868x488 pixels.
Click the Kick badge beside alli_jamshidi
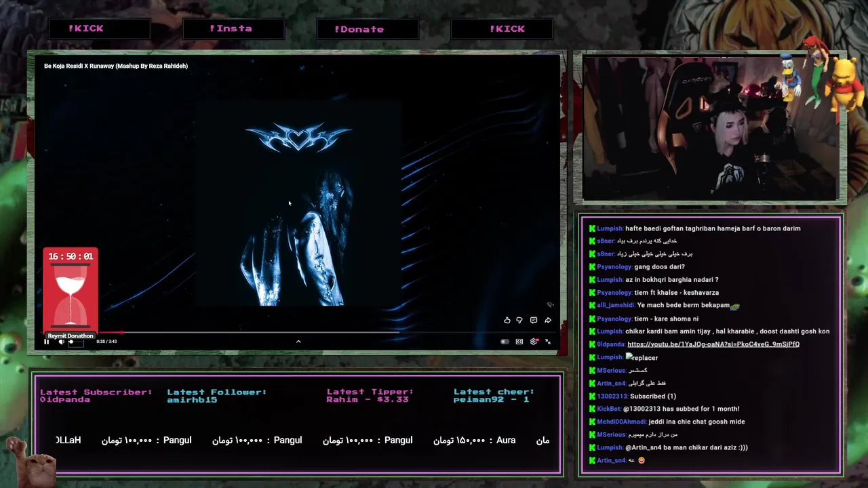(x=592, y=306)
